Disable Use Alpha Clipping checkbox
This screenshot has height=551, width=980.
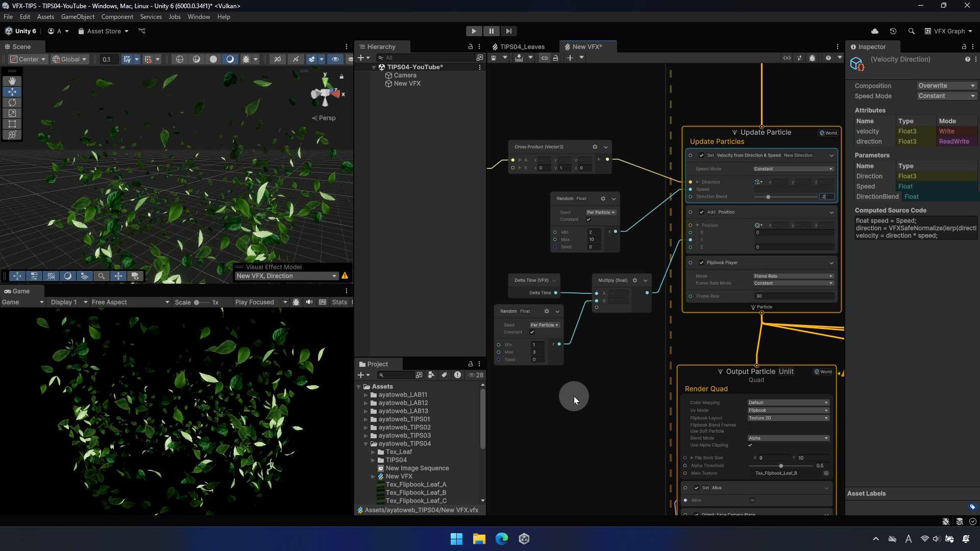click(750, 445)
